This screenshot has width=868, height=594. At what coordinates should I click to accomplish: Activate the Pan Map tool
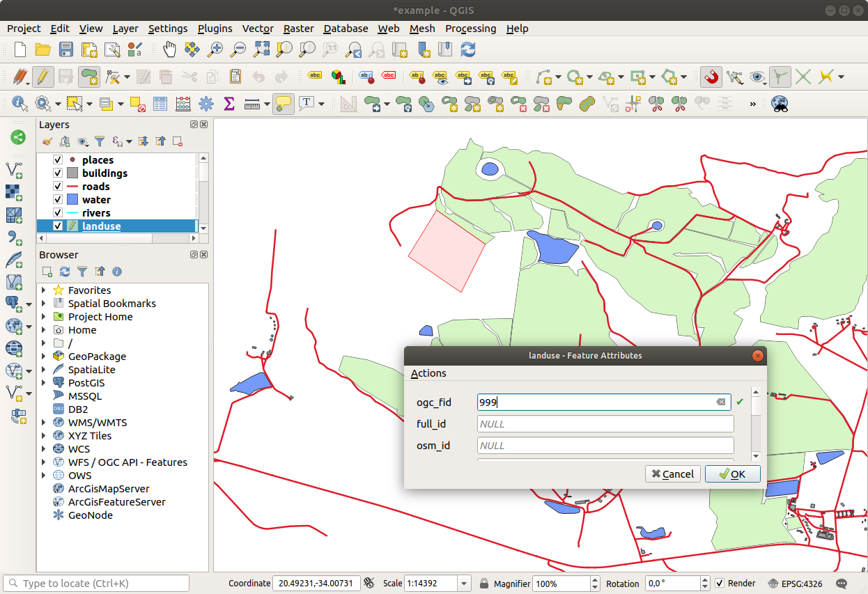click(x=169, y=49)
